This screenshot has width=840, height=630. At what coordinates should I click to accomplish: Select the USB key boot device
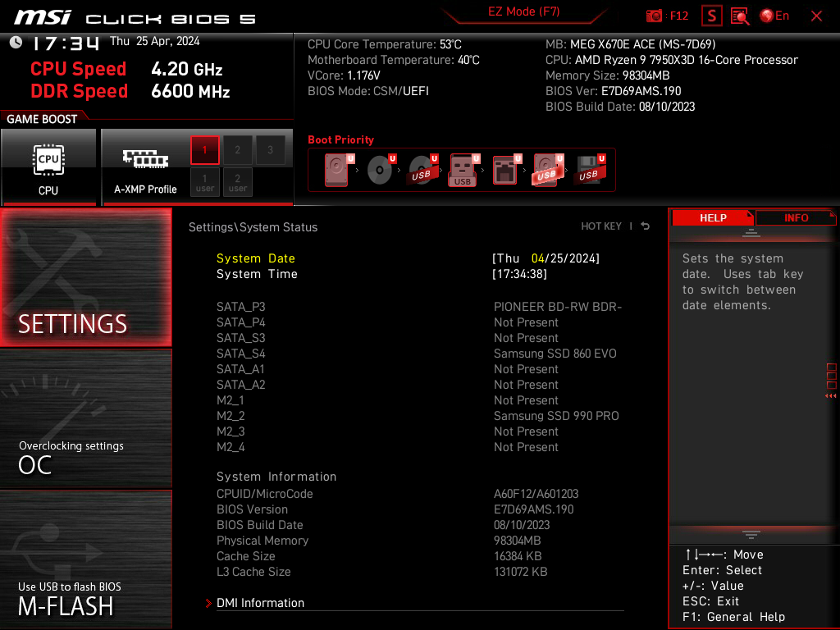point(464,170)
